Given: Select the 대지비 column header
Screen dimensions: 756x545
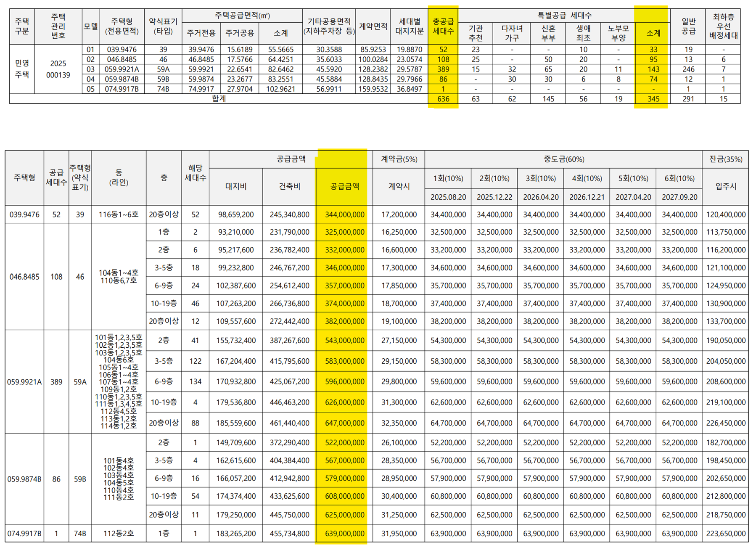Looking at the screenshot, I should pyautogui.click(x=236, y=186).
